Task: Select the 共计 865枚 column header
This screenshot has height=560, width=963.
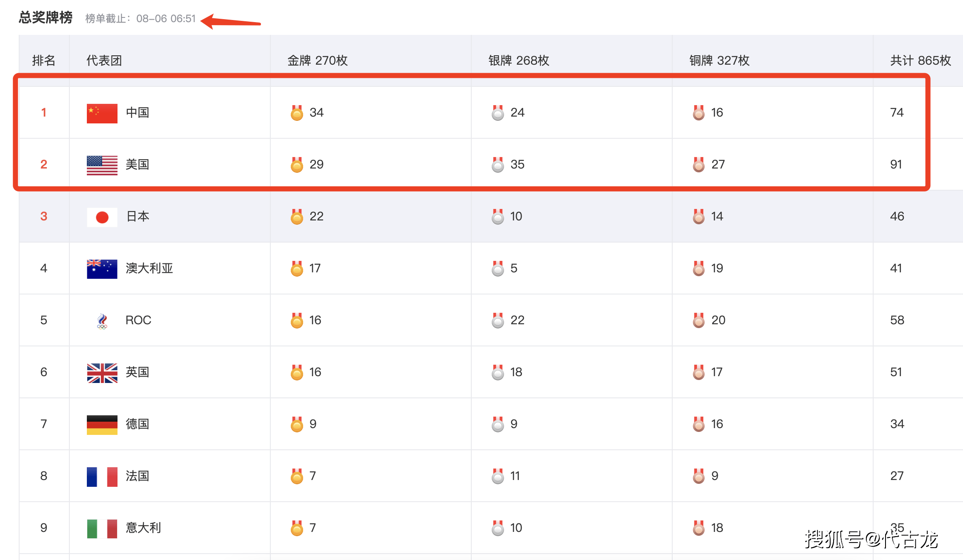Action: click(x=920, y=60)
